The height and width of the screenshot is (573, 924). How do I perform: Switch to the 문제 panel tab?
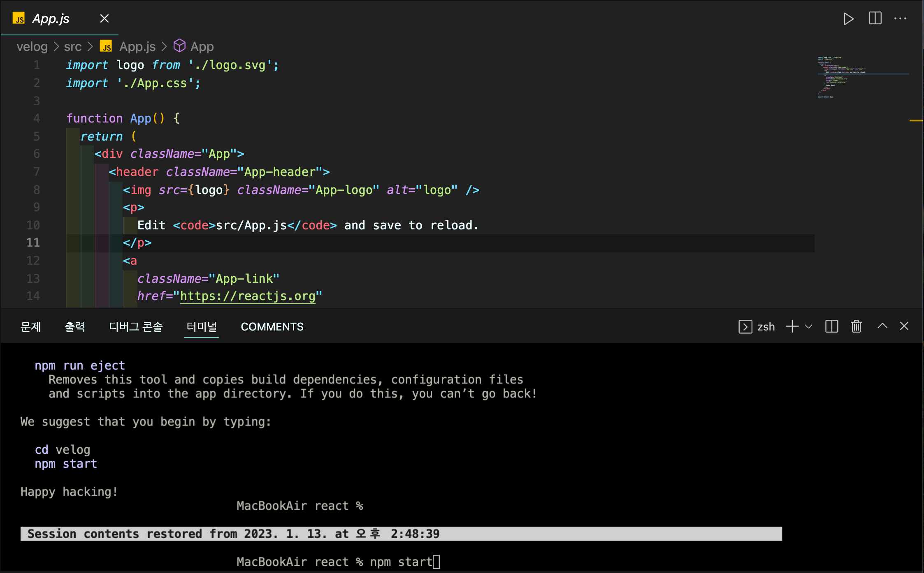30,327
